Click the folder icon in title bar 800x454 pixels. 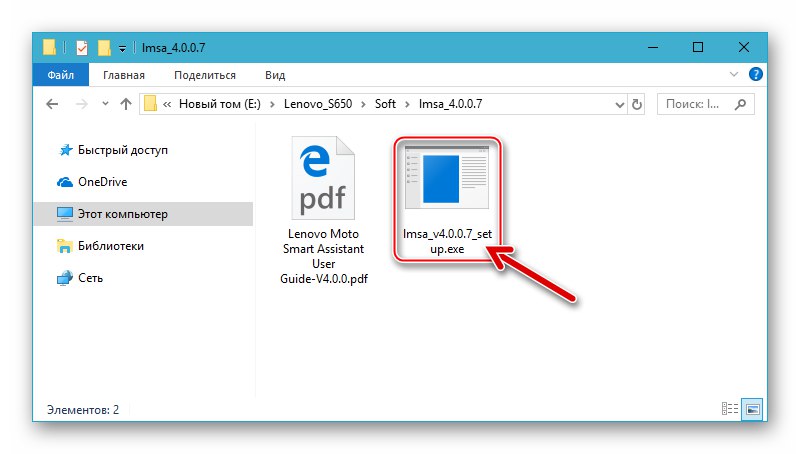coord(49,47)
